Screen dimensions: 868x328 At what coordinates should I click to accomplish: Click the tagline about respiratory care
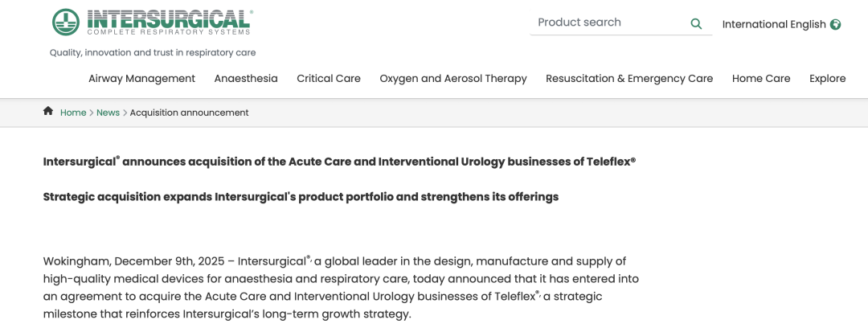153,52
